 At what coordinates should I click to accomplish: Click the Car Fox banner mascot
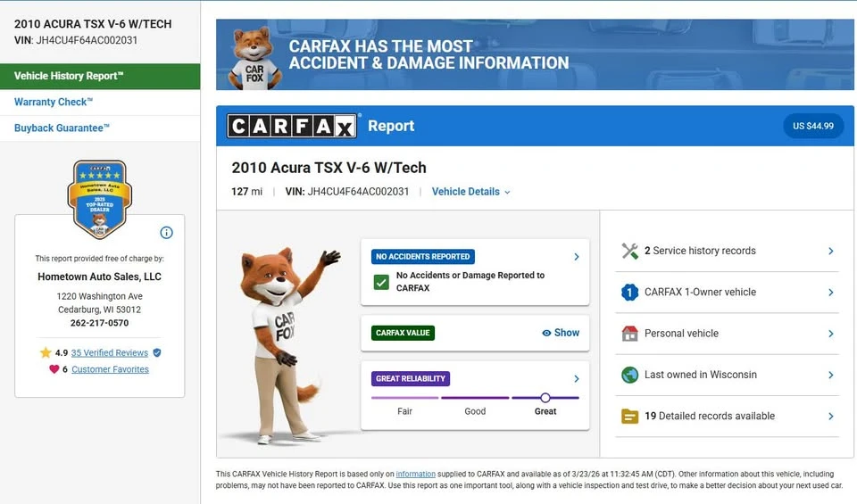(x=253, y=58)
